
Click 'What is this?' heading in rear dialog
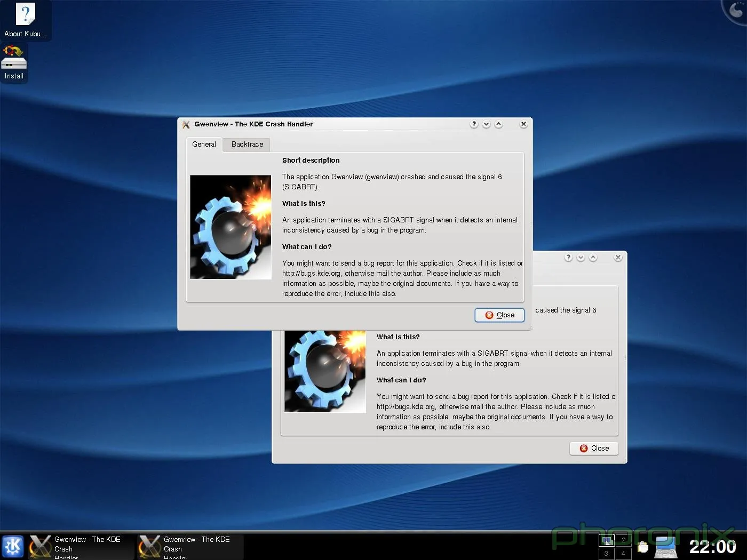398,337
